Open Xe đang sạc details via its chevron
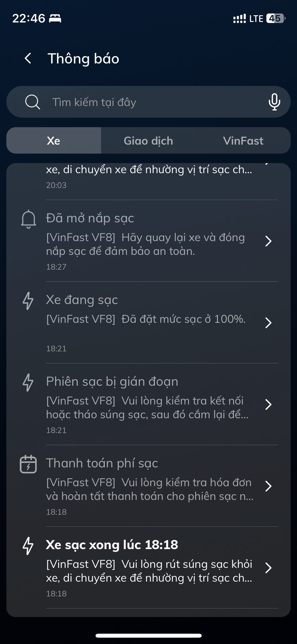Viewport: 297px width, 644px height. (x=268, y=323)
